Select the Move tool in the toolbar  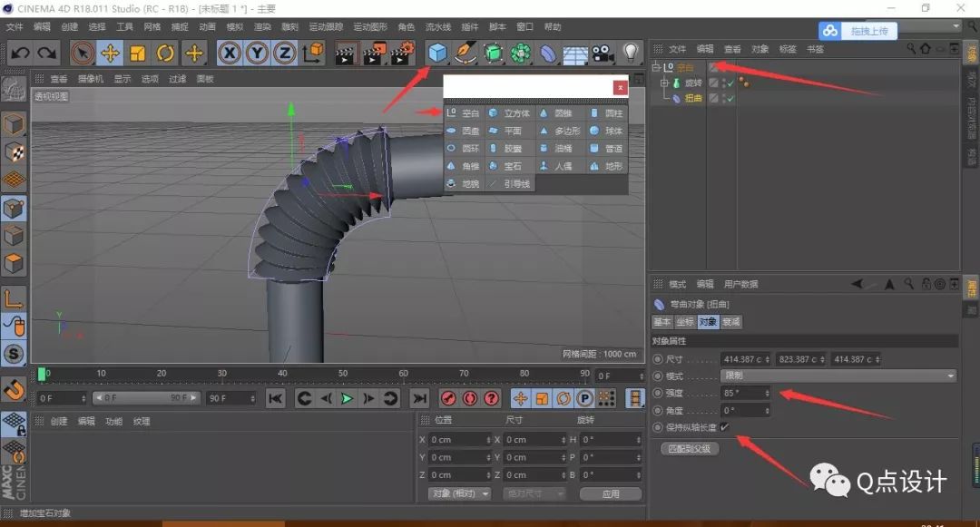(109, 54)
